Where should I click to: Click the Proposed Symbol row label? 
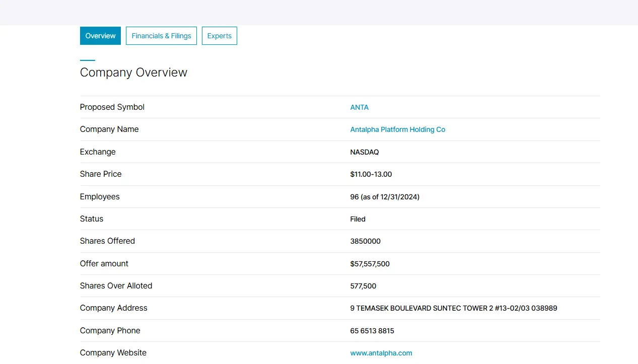[112, 107]
